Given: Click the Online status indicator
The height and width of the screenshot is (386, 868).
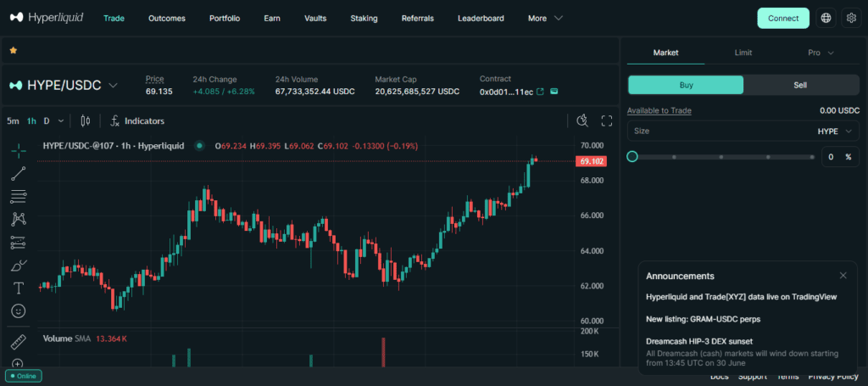Looking at the screenshot, I should [23, 376].
